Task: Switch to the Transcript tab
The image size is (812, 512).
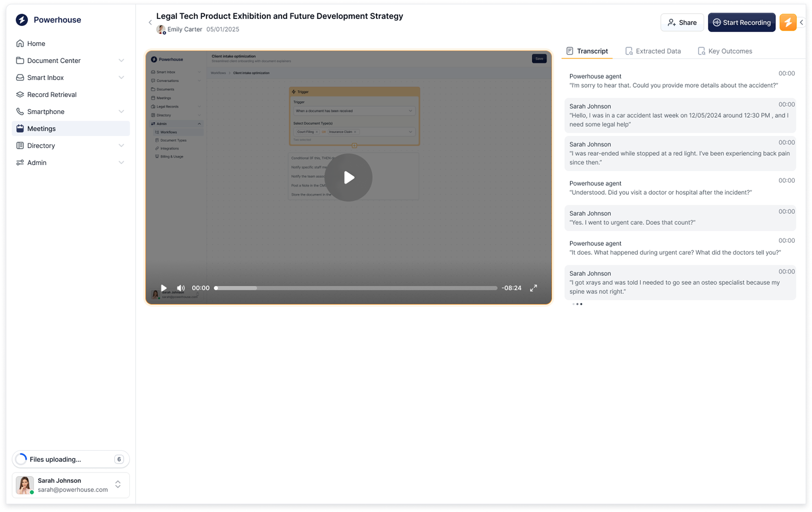Action: coord(587,51)
